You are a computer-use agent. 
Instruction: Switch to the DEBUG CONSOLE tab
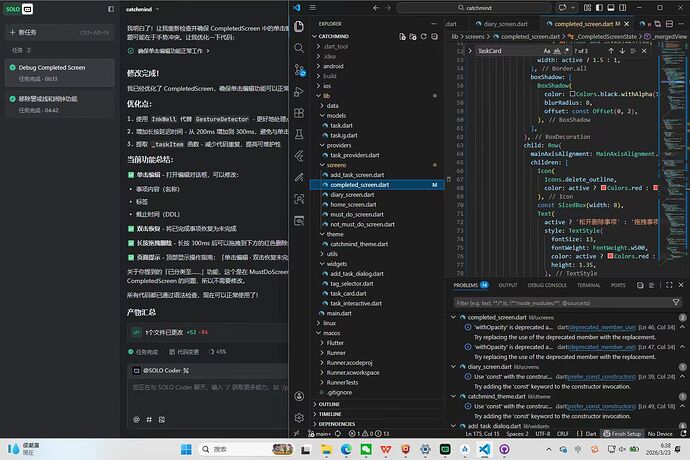tap(547, 285)
